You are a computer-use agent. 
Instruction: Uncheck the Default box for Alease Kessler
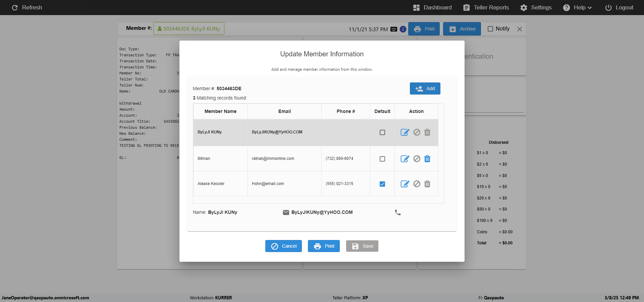coord(382,184)
